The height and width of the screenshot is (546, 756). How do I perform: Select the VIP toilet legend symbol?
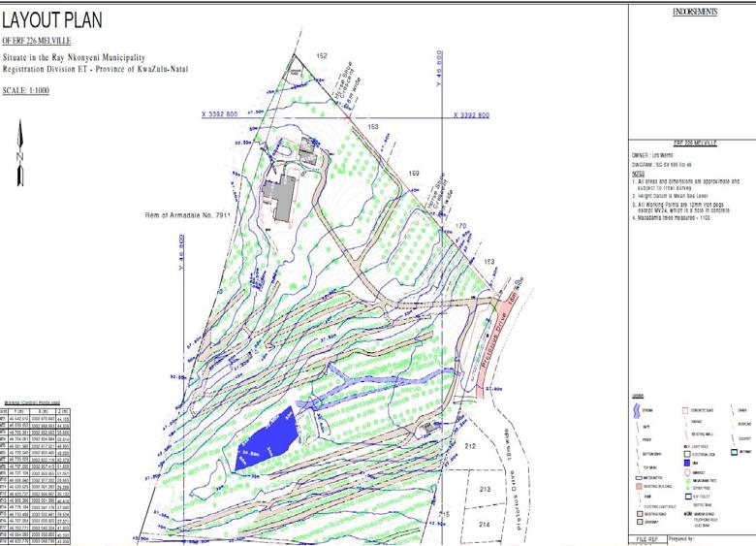click(x=688, y=496)
